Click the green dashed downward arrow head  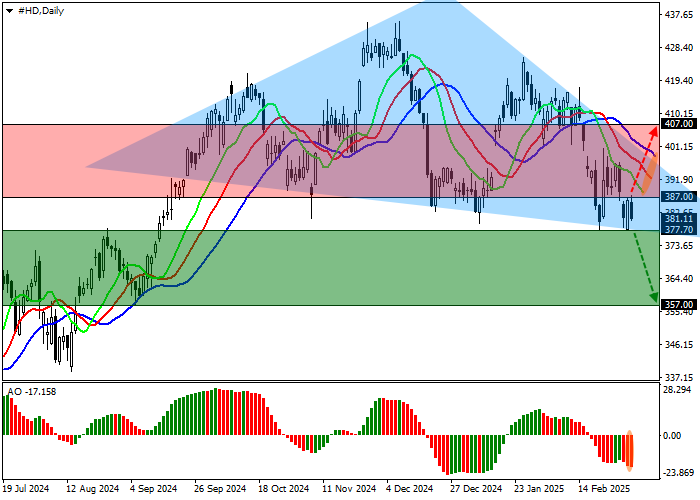(654, 296)
